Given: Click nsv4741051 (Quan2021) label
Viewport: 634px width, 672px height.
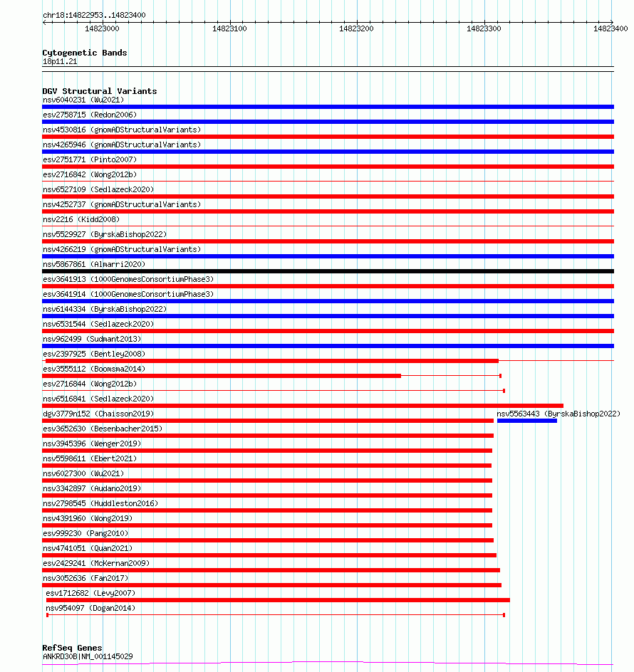Looking at the screenshot, I should coord(88,549).
